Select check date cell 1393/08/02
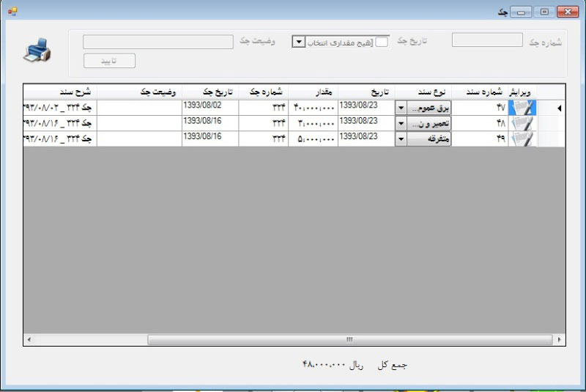 pyautogui.click(x=210, y=108)
